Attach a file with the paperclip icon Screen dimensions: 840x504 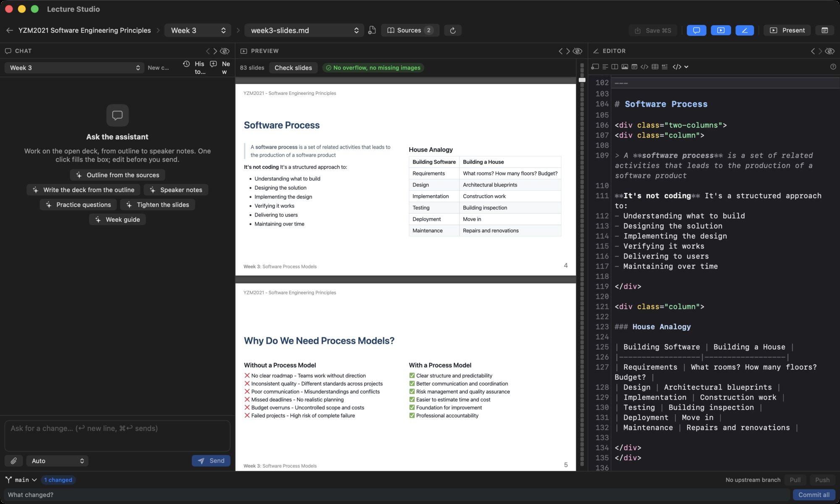click(x=13, y=461)
